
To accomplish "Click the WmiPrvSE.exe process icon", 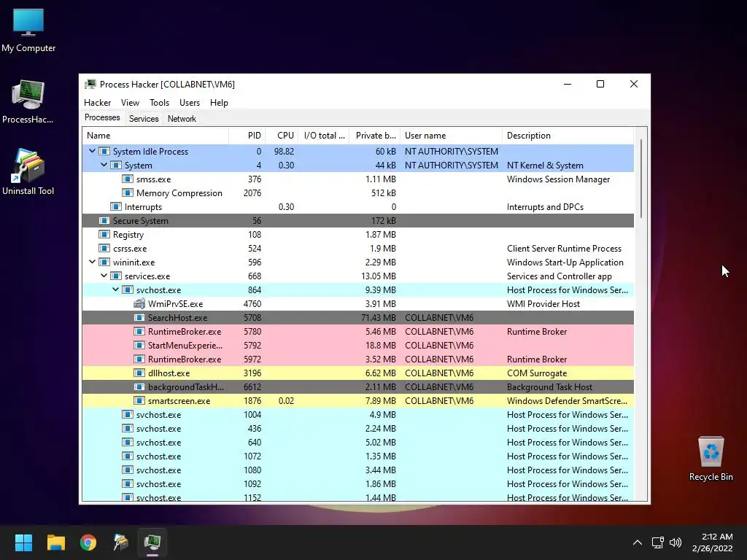I will point(139,304).
